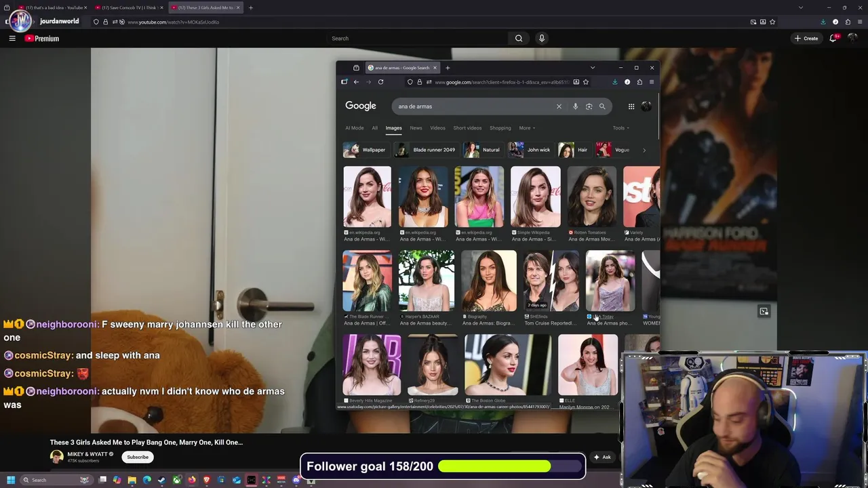Filter images by the John wick chip
This screenshot has width=868, height=488.
pyautogui.click(x=530, y=150)
